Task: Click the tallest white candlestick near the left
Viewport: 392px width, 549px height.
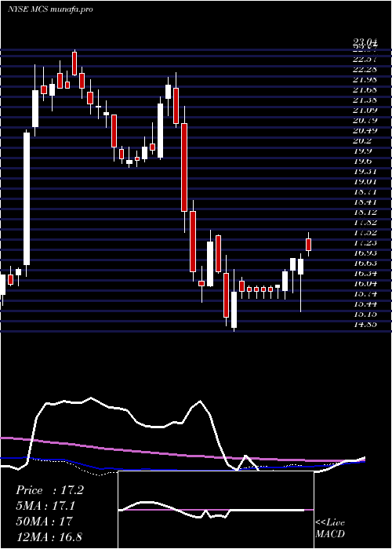Action: (27, 199)
